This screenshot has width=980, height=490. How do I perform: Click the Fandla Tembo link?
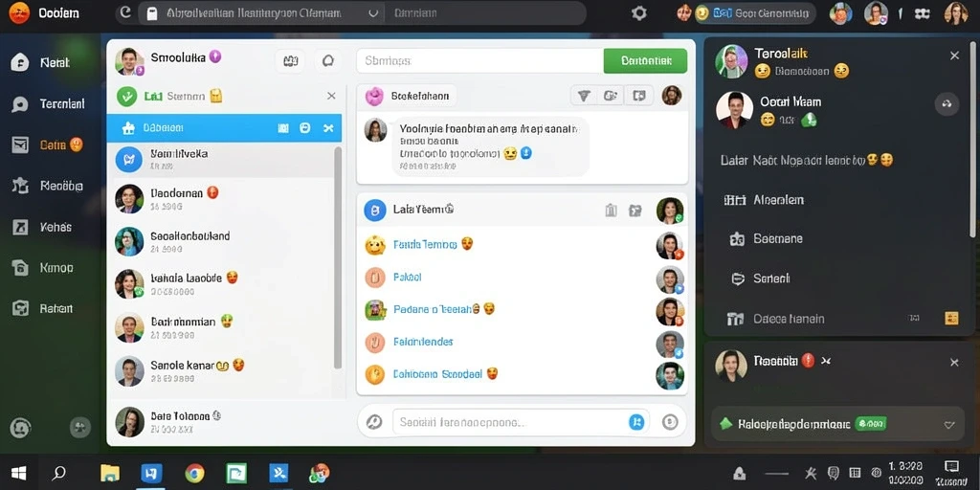click(425, 244)
